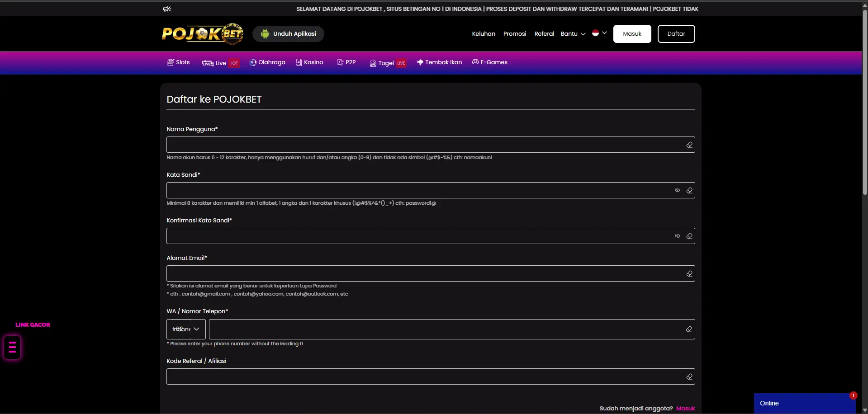Mute the announcement marquee speaker
The image size is (868, 414).
[x=167, y=9]
